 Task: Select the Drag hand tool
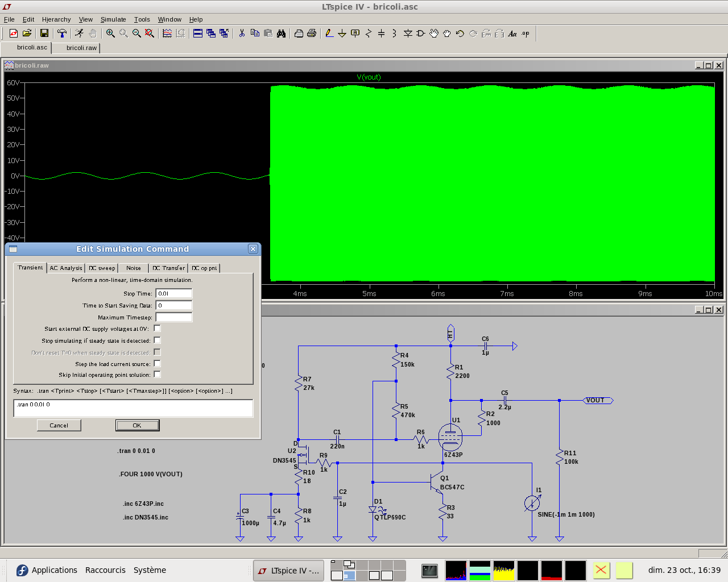click(x=447, y=34)
